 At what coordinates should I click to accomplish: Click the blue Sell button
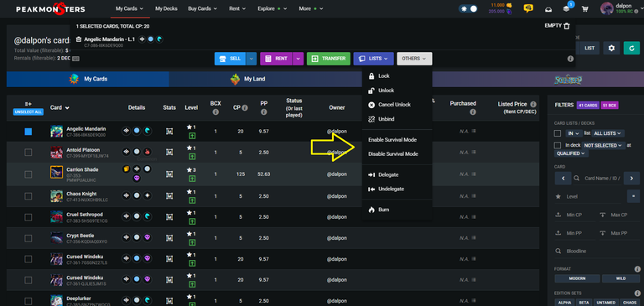[231, 59]
